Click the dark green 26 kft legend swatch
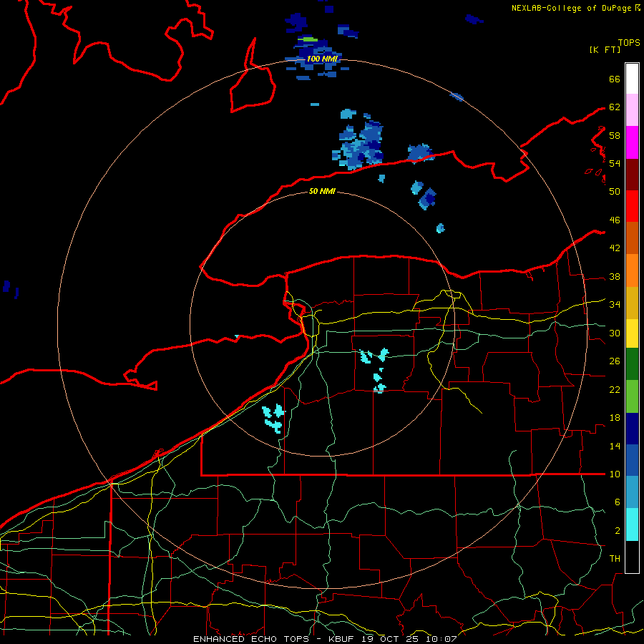The width and height of the screenshot is (644, 644). 632,364
